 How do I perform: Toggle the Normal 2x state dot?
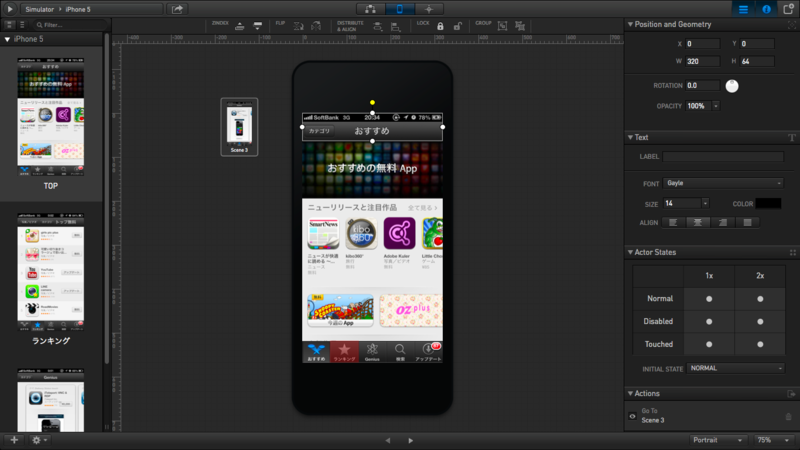tap(760, 299)
